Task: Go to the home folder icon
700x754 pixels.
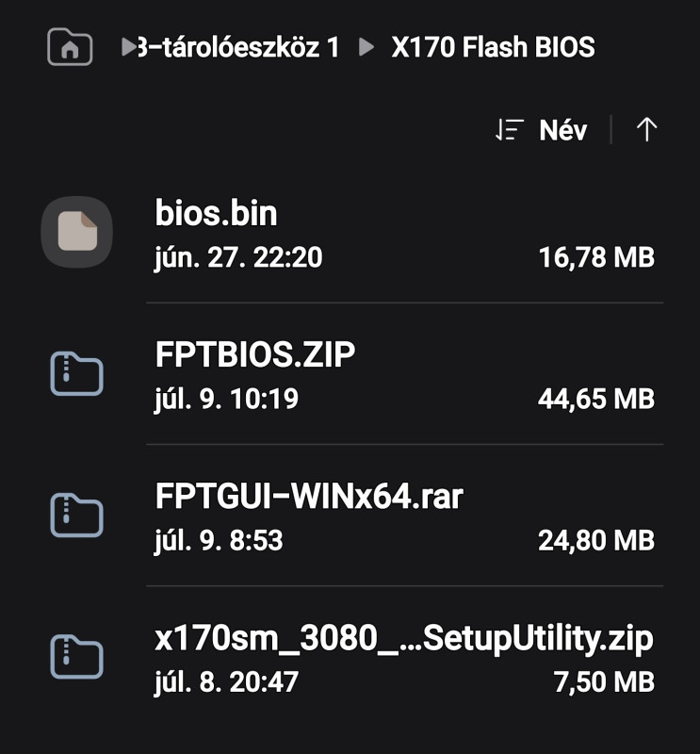Action: point(70,46)
